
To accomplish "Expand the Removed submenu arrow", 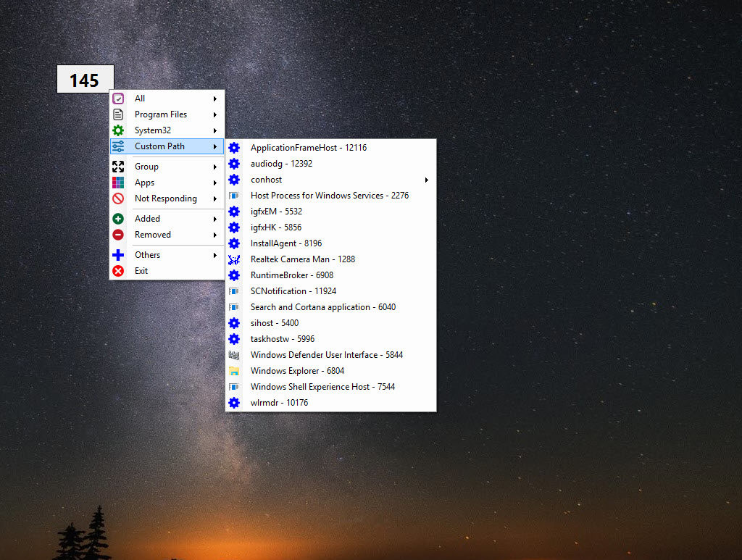I will point(214,235).
